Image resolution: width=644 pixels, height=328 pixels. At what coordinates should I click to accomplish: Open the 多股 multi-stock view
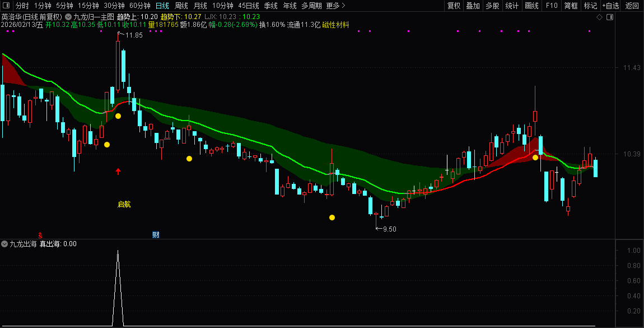492,6
